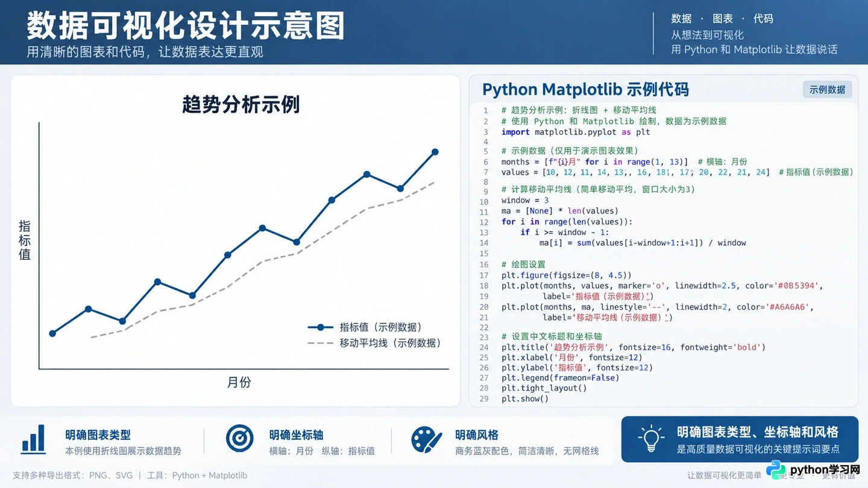Click the comment "# 设置中文标题和坐标轴" in the code

(x=552, y=336)
